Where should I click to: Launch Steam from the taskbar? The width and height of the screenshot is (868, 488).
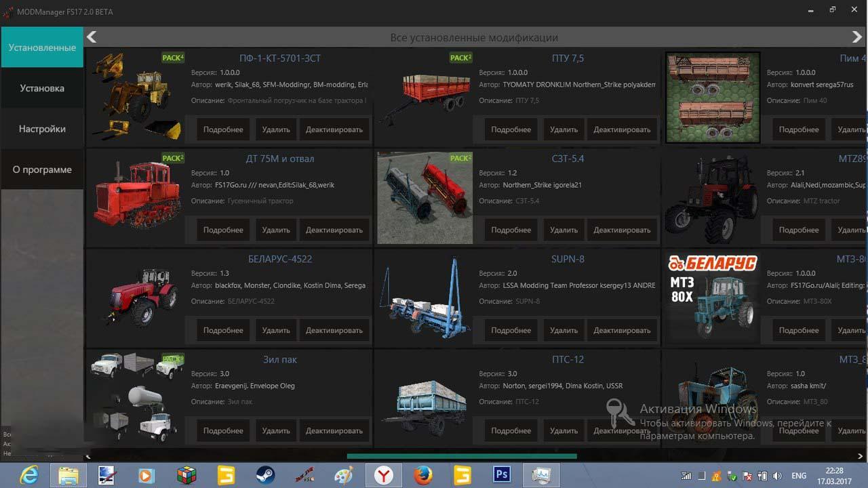[x=264, y=475]
